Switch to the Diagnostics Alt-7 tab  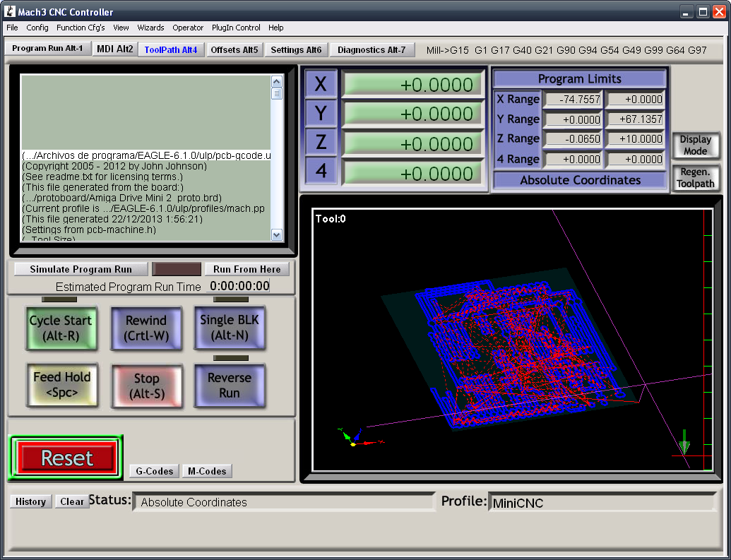click(x=372, y=50)
